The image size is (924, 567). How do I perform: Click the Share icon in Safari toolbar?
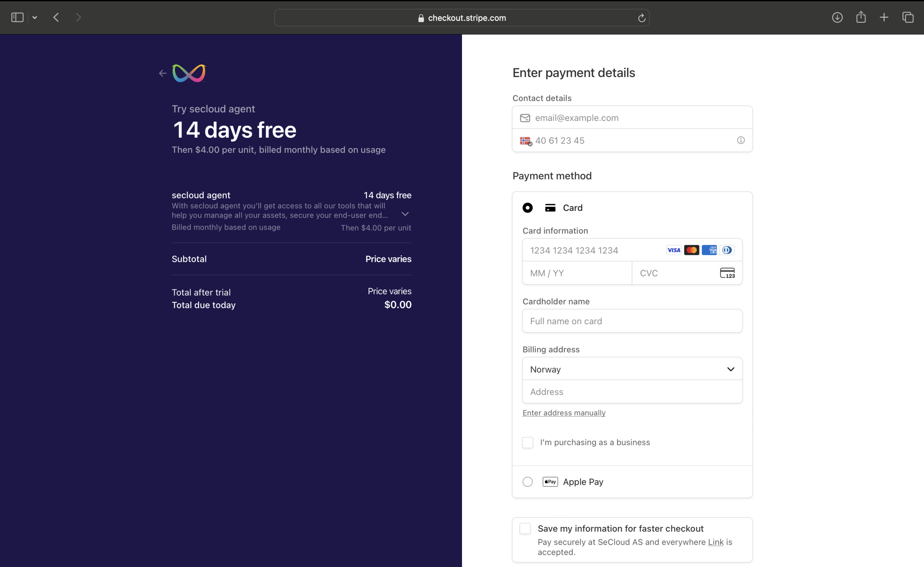pos(860,17)
